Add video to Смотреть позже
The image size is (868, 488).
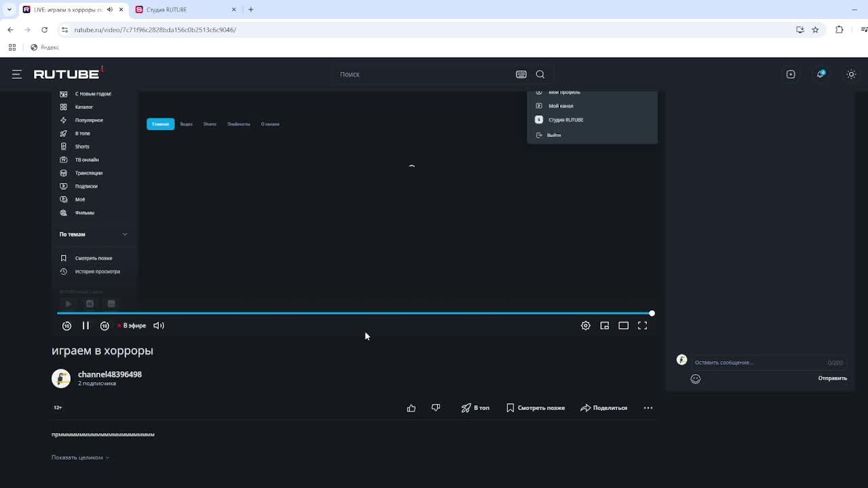point(536,408)
